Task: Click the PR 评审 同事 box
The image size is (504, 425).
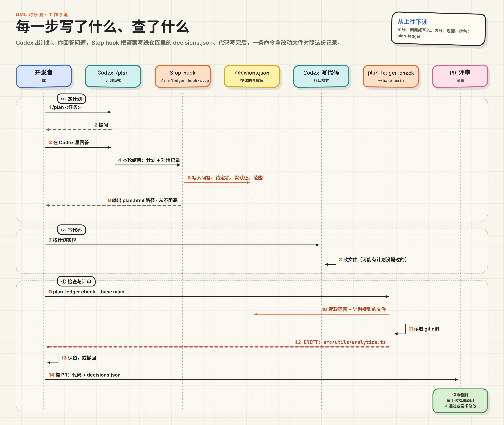Action: pyautogui.click(x=460, y=76)
